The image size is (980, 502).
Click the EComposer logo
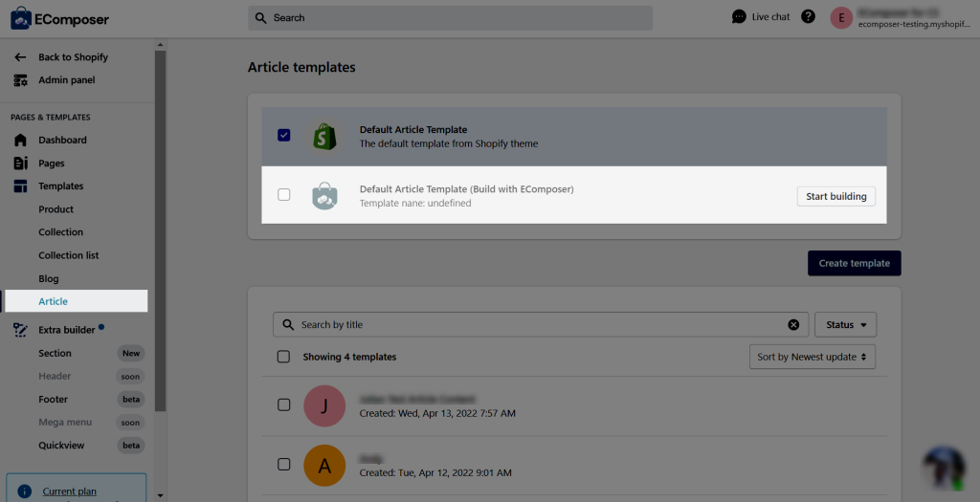click(x=60, y=19)
